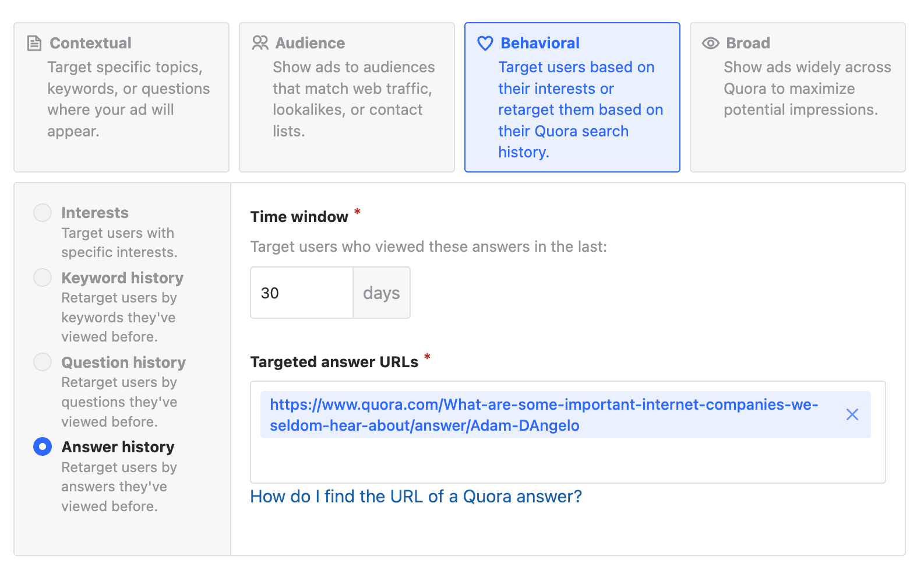The height and width of the screenshot is (577, 924).
Task: Select the Keyword history radio button
Action: [x=43, y=278]
